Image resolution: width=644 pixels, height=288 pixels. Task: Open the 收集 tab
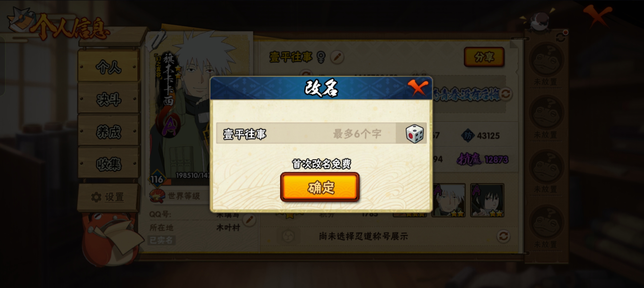point(108,164)
